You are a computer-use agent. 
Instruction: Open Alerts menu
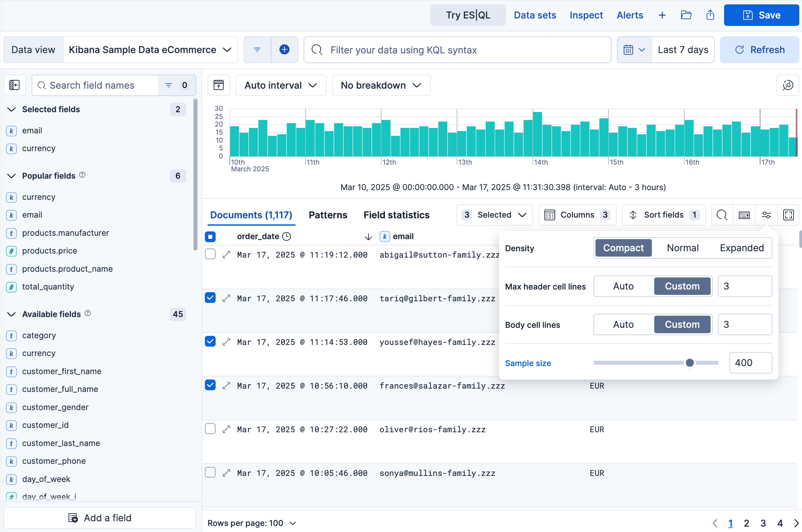(630, 15)
